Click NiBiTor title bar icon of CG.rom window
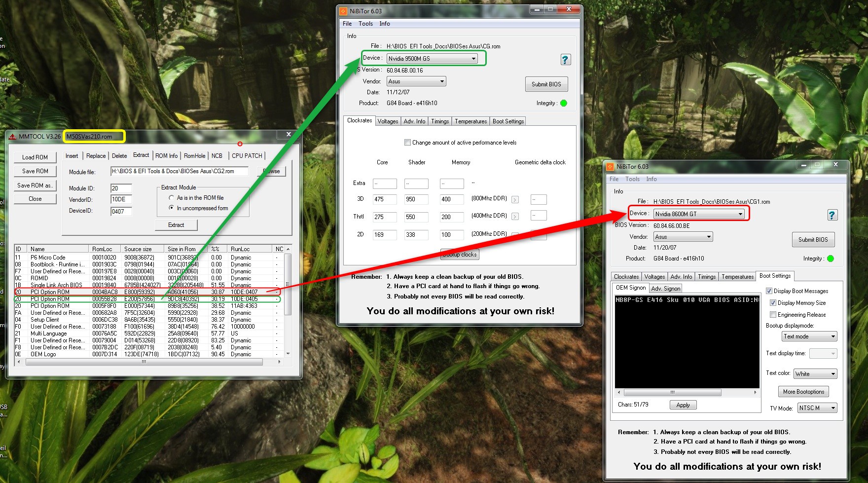This screenshot has height=483, width=868. click(x=343, y=11)
